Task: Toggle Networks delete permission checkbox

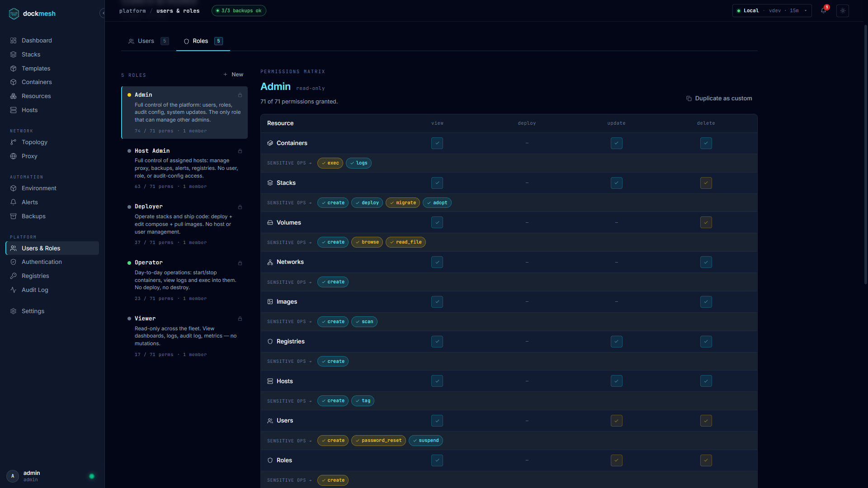Action: (x=706, y=262)
